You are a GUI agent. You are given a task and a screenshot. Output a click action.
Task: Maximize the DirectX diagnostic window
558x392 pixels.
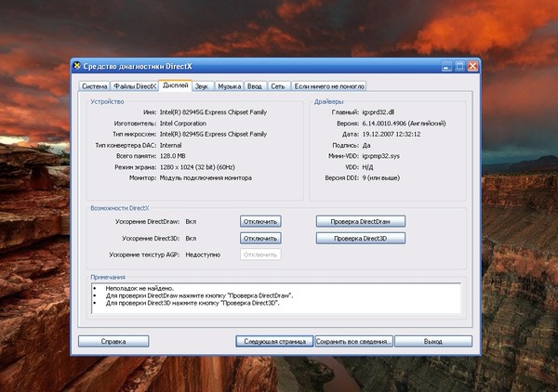point(460,67)
